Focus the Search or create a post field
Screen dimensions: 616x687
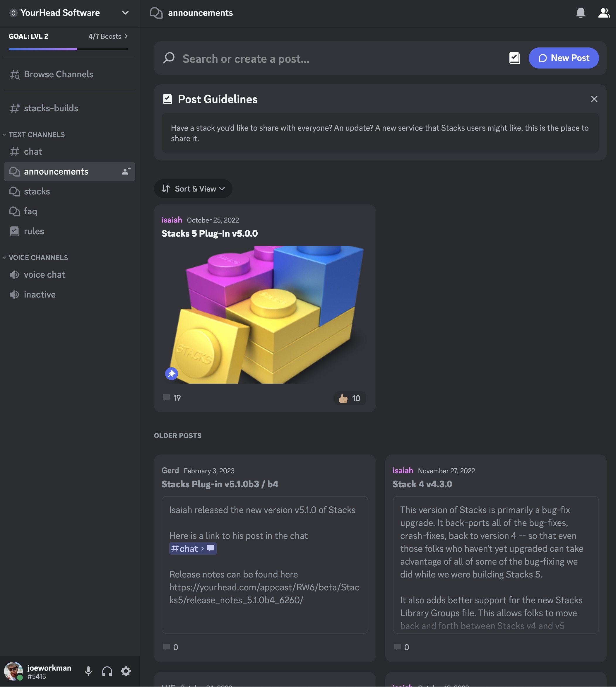tap(304, 59)
